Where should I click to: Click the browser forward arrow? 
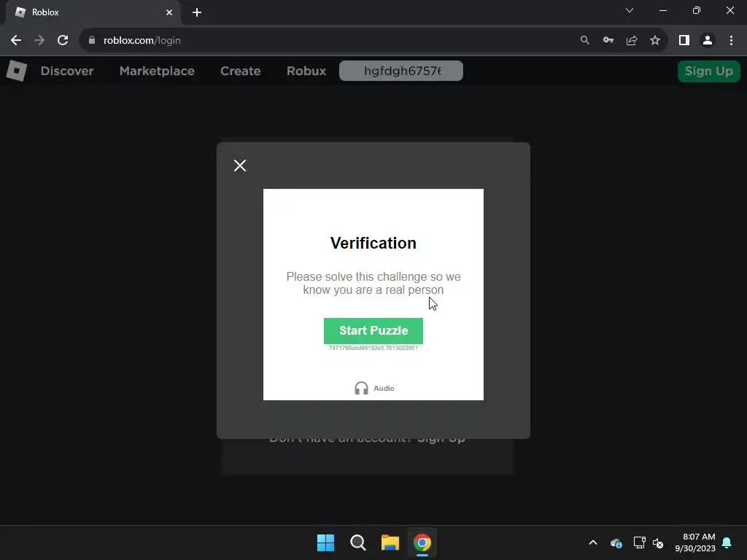point(39,41)
